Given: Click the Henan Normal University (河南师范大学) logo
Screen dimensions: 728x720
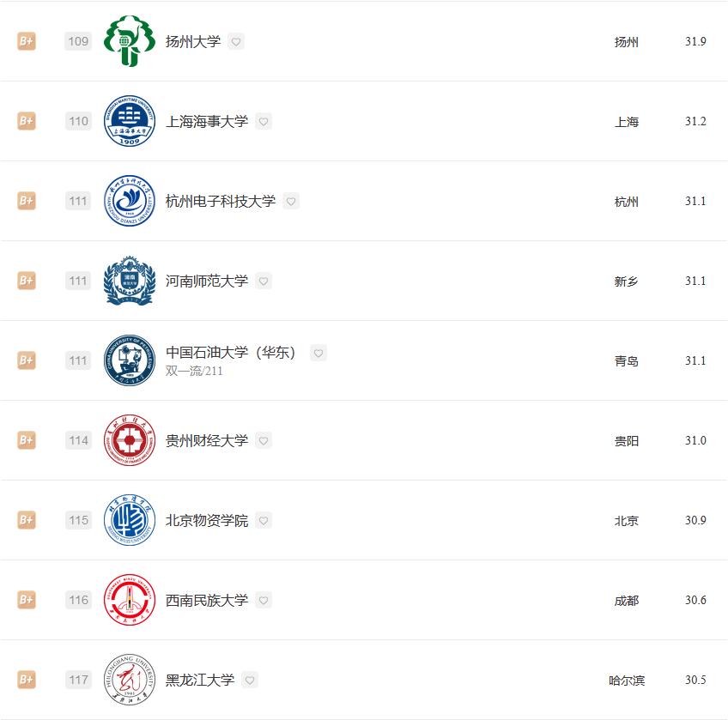Looking at the screenshot, I should [130, 281].
